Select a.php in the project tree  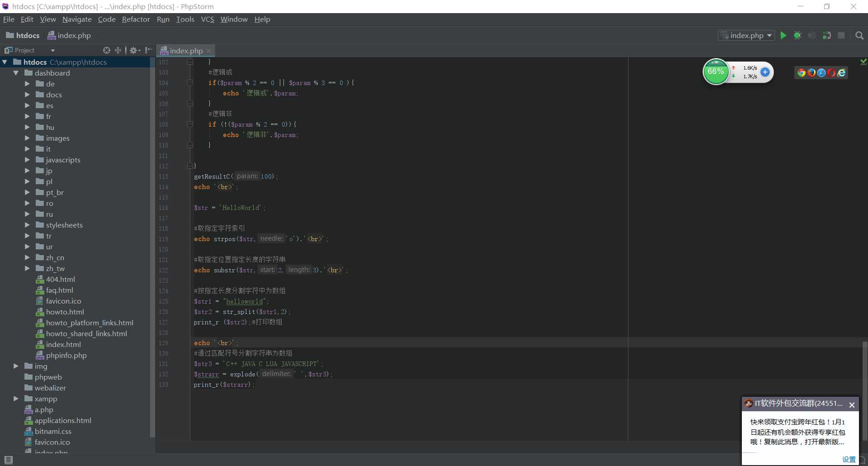click(x=44, y=409)
